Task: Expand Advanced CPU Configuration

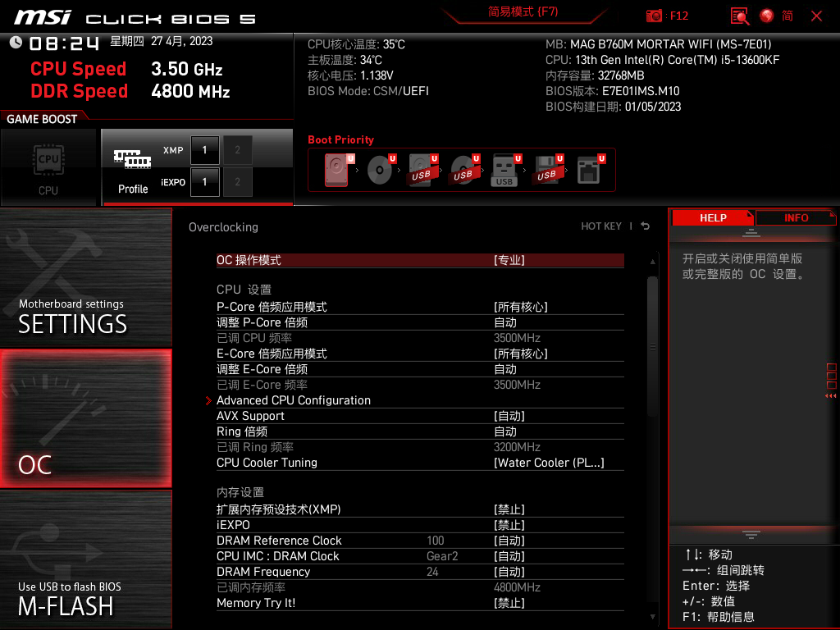Action: [294, 400]
